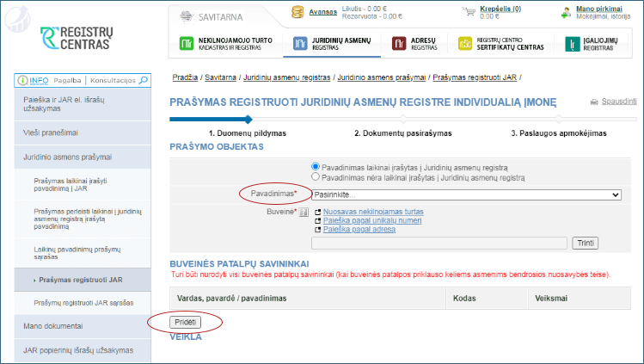Open Paieška ir JAR el. išrašų užsakymas
Screen dimensions: 644x364
tap(83, 104)
